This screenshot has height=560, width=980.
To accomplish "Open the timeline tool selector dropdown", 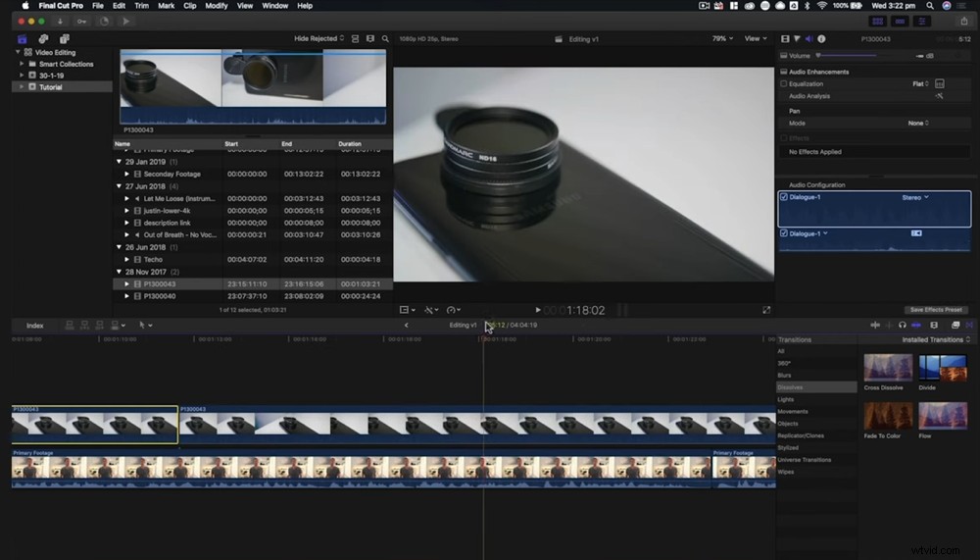I will pos(145,326).
